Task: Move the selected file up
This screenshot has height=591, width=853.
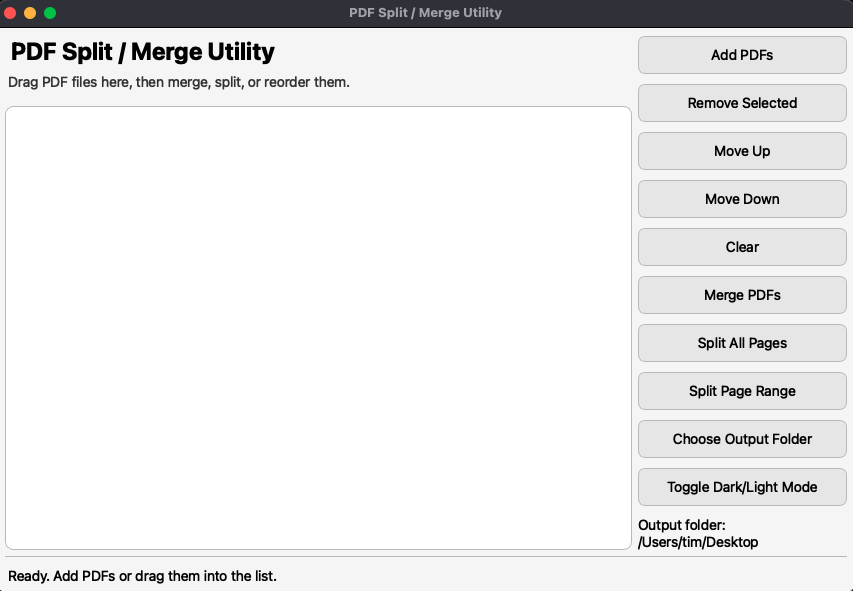Action: [742, 151]
